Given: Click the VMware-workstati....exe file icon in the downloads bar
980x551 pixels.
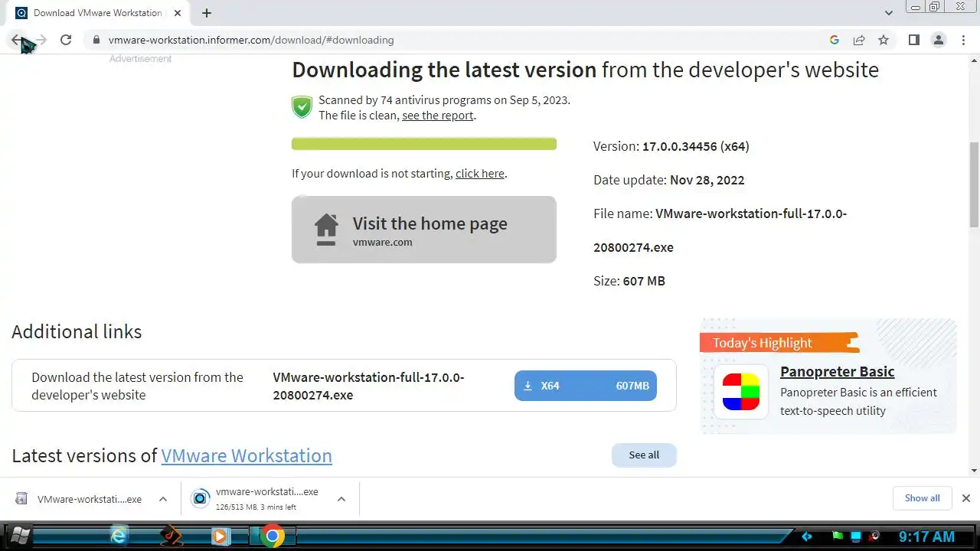Looking at the screenshot, I should click(21, 499).
